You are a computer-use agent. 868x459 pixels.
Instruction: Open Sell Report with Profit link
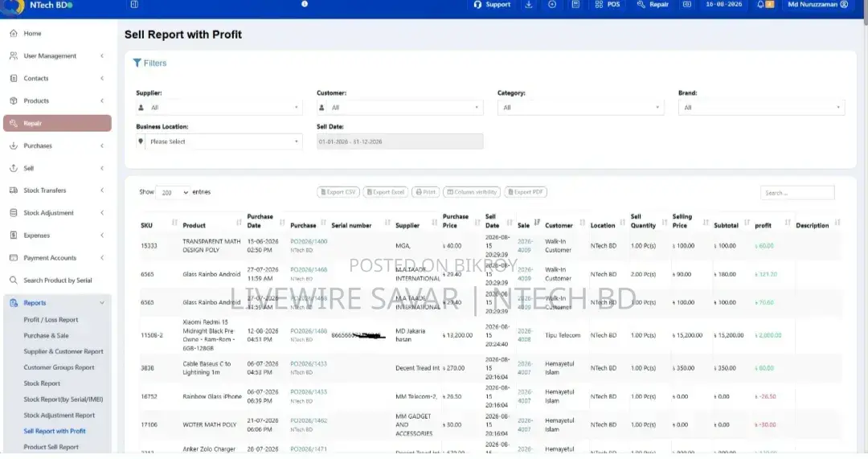[x=55, y=432]
